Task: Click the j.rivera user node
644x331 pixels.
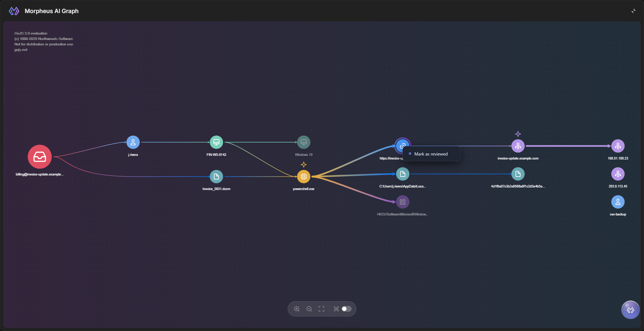Action: (133, 142)
